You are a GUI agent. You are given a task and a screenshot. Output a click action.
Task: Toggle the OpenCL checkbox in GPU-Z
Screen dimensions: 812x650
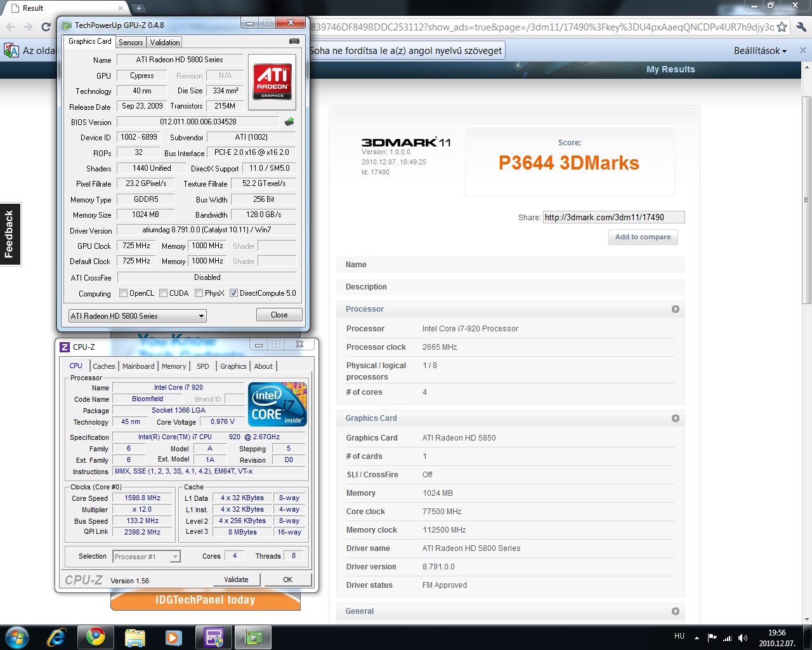[124, 293]
